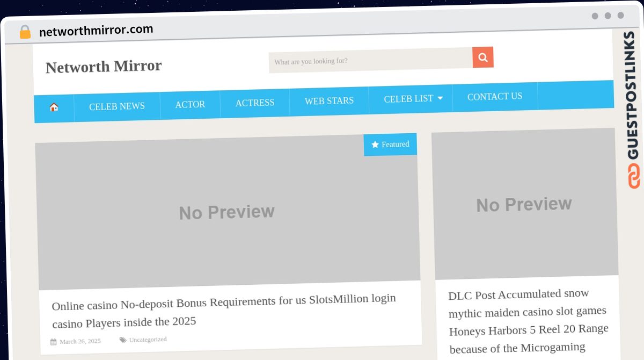This screenshot has height=360, width=644.
Task: Click the March 26, 2025 date link
Action: pyautogui.click(x=80, y=341)
